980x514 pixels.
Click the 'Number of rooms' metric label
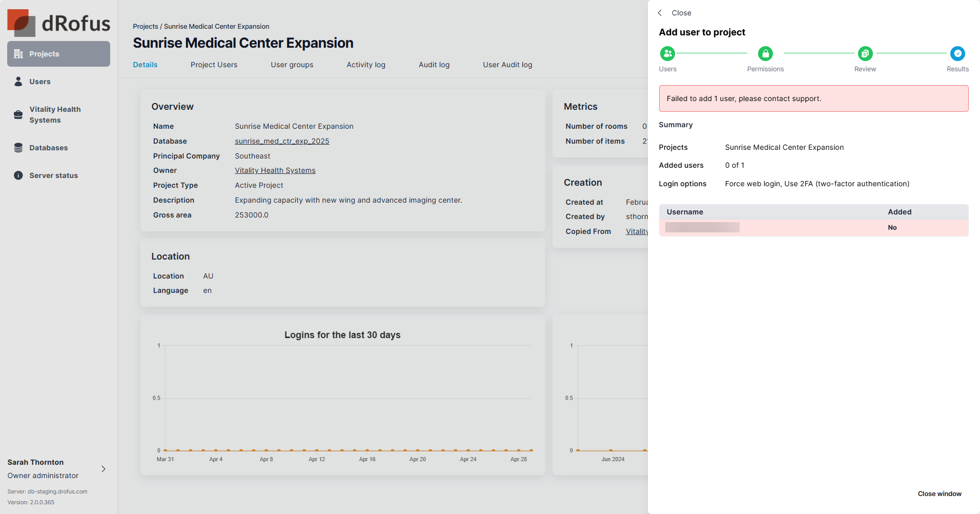tap(596, 126)
